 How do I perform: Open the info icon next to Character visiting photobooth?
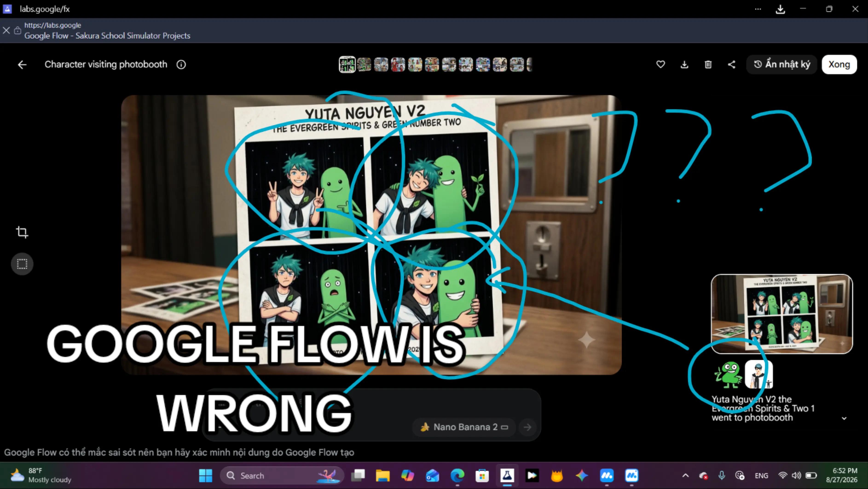tap(181, 65)
